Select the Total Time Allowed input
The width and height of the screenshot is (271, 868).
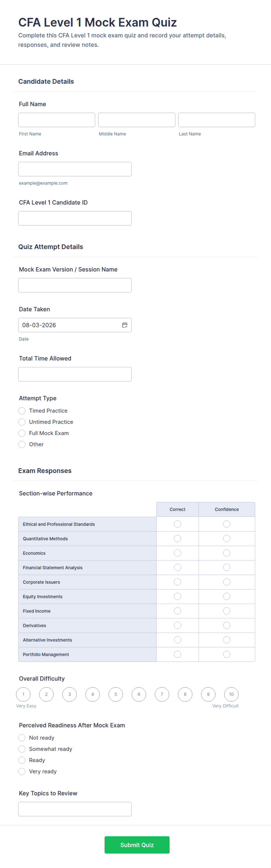75,374
